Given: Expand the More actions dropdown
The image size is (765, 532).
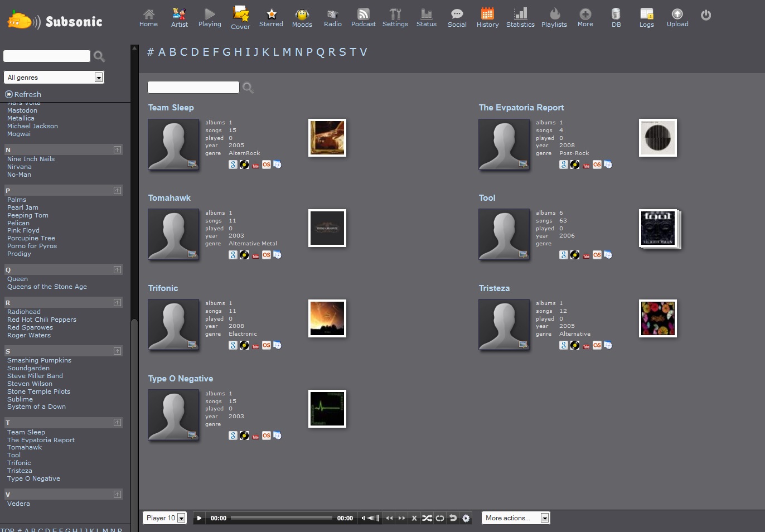Looking at the screenshot, I should click(515, 518).
